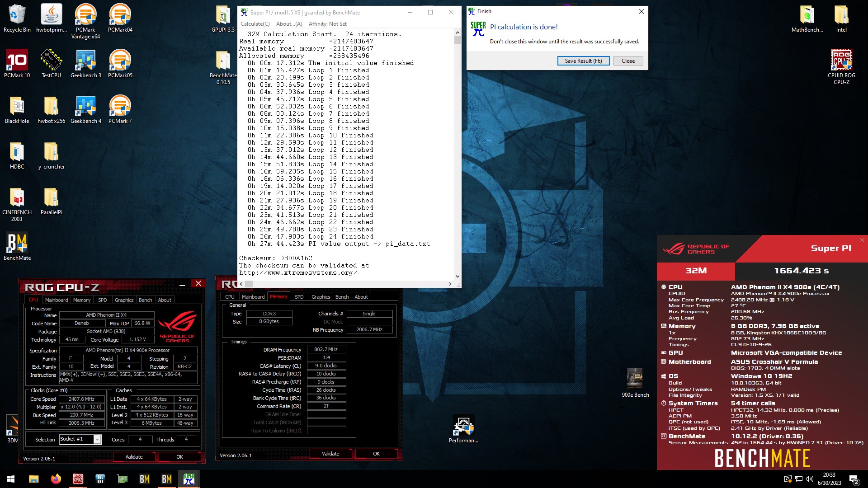Open Bench tab in right CPU-Z window
Image resolution: width=868 pixels, height=488 pixels.
pyautogui.click(x=342, y=297)
